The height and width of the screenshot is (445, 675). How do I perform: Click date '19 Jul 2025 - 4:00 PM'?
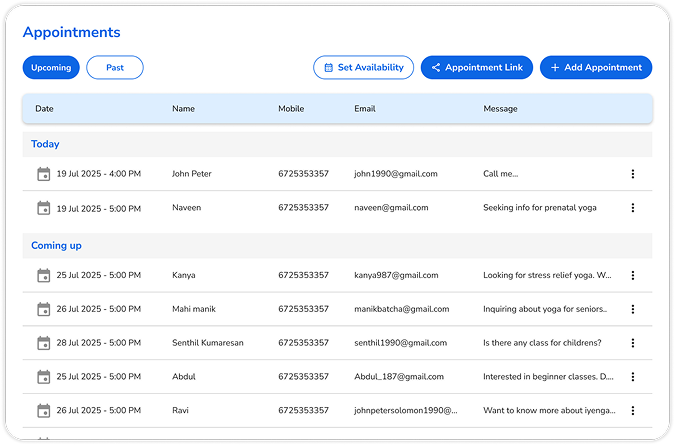coord(99,174)
